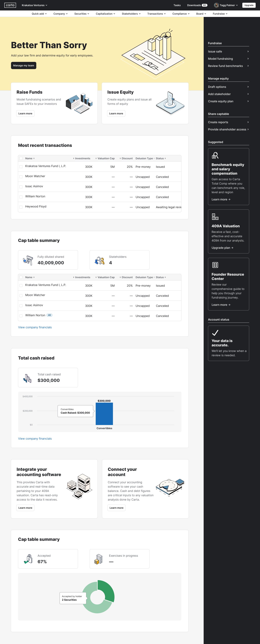Viewport: 260px width, 644px height.
Task: Check William Norton row in recent transactions
Action: pos(21,197)
